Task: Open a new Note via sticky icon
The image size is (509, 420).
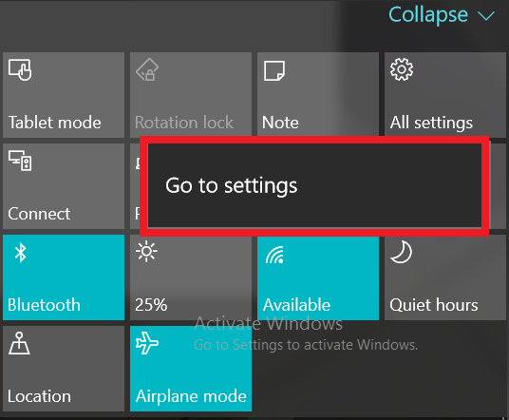Action: click(274, 70)
